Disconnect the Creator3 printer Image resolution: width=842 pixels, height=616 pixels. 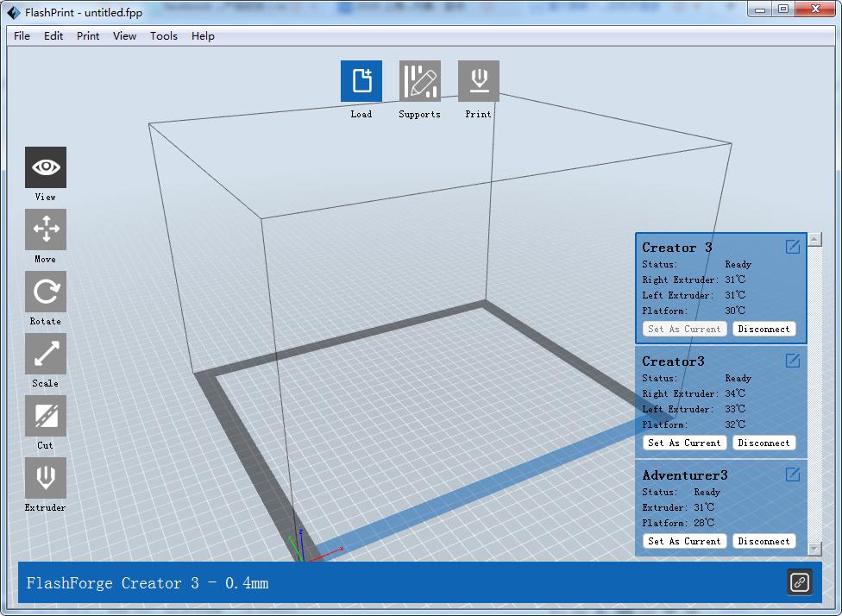(x=763, y=443)
